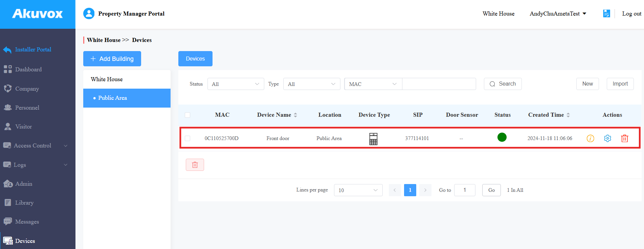Click the Logs sidebar icon
The height and width of the screenshot is (249, 644).
7,165
